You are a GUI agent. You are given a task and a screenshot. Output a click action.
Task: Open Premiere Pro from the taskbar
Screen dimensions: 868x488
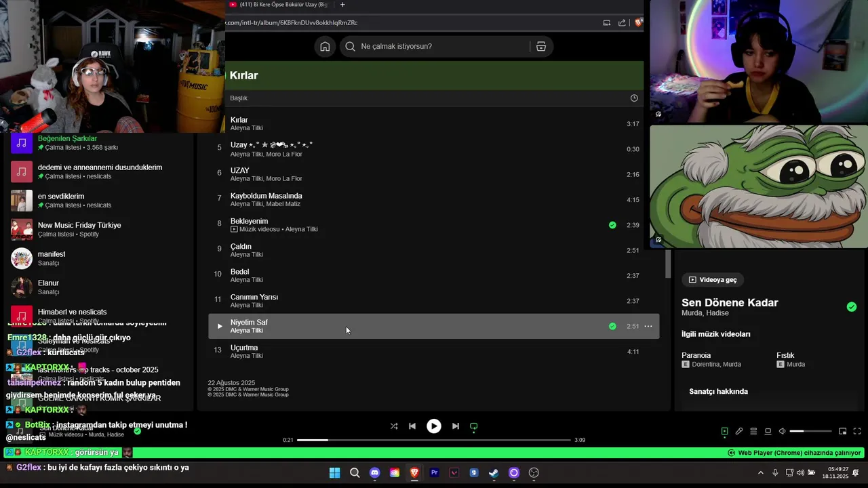point(435,473)
